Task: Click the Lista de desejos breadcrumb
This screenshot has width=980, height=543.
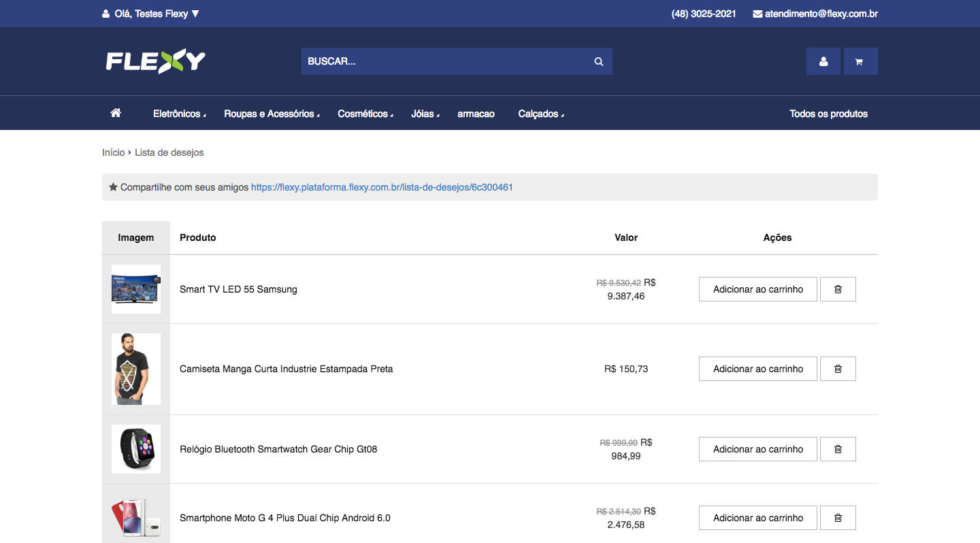Action: [169, 152]
